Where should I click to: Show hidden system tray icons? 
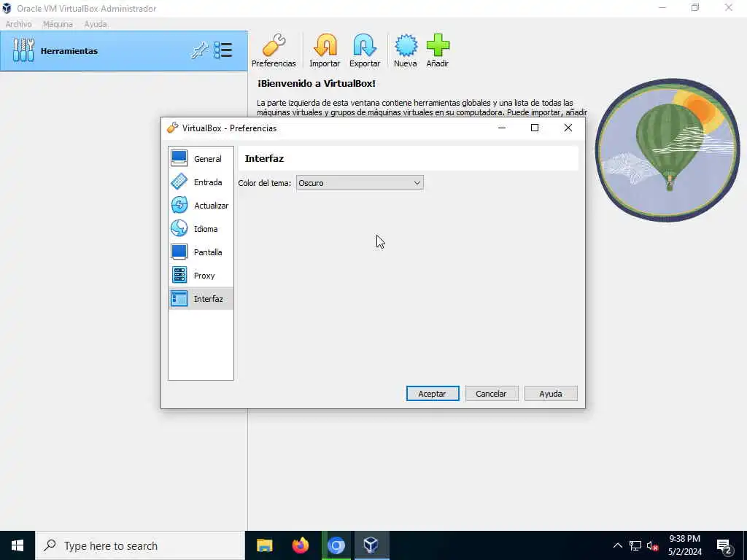617,545
